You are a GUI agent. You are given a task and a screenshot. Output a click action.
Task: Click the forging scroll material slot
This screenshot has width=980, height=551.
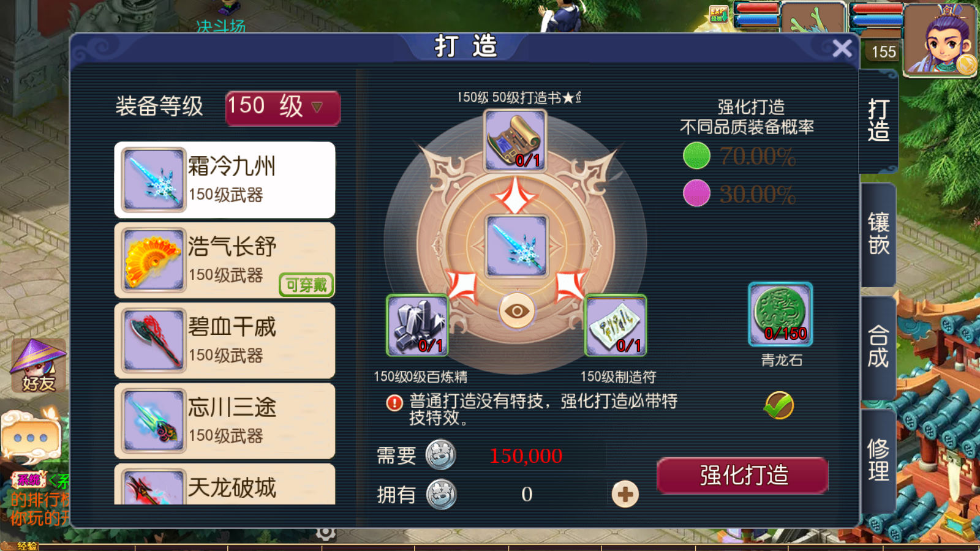click(515, 141)
